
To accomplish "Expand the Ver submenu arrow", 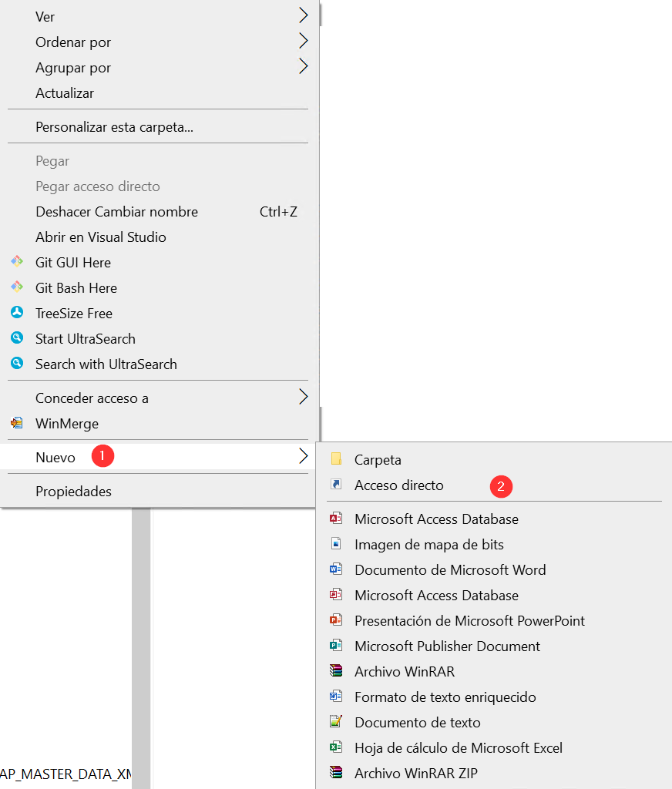I will 303,15.
